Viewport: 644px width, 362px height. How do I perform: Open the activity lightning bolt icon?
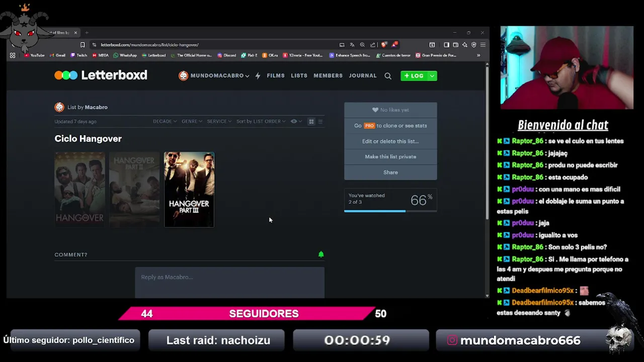(258, 76)
